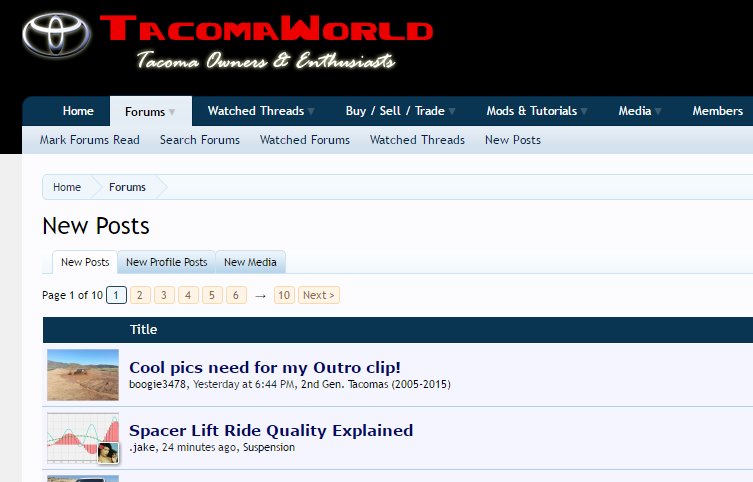753x482 pixels.
Task: Go to page 4 of new posts
Action: (188, 295)
